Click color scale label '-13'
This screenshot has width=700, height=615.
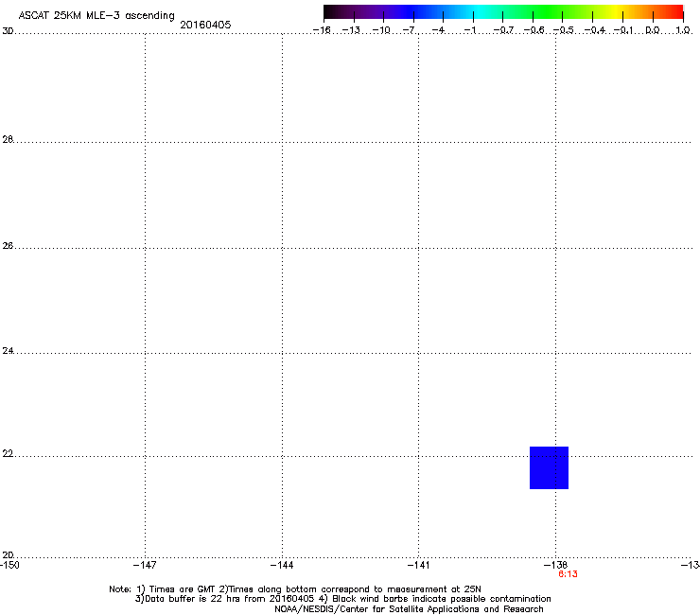click(x=351, y=30)
